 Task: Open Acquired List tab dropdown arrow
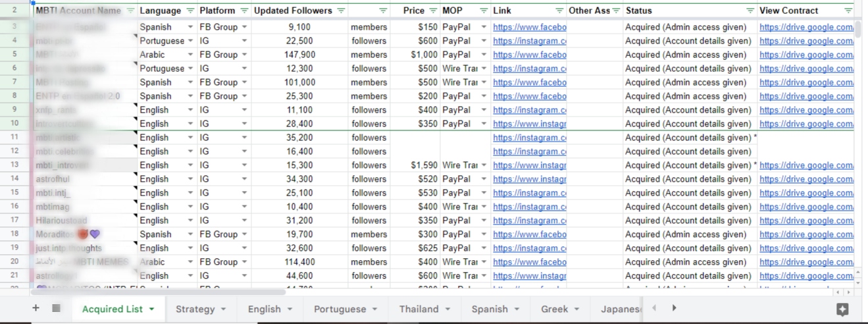point(152,309)
